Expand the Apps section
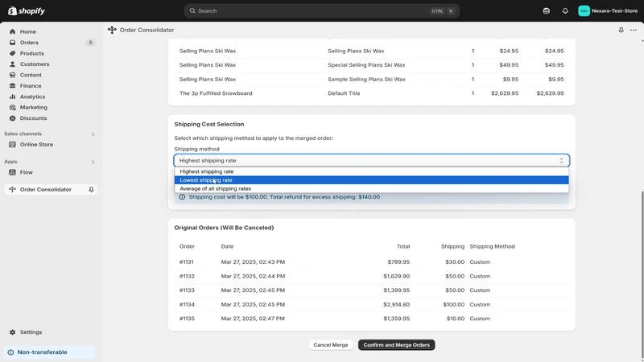Viewport: 644px width, 362px height. [x=93, y=162]
